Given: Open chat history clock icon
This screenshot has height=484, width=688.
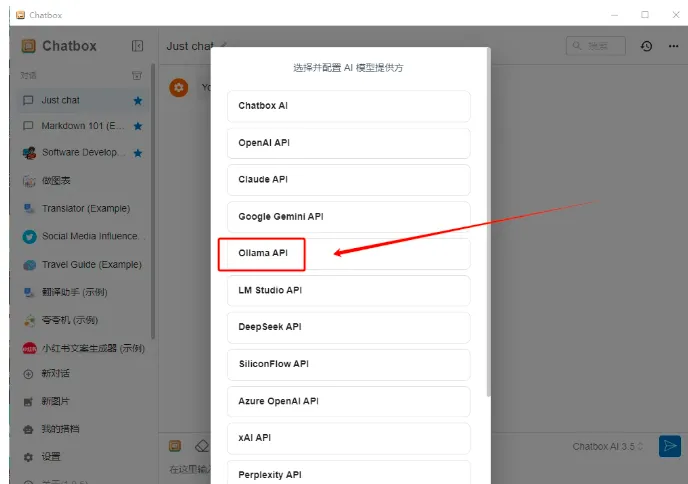Looking at the screenshot, I should point(646,46).
